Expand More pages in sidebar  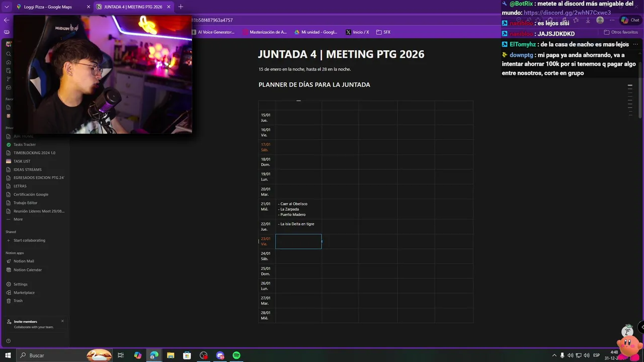[35, 219]
